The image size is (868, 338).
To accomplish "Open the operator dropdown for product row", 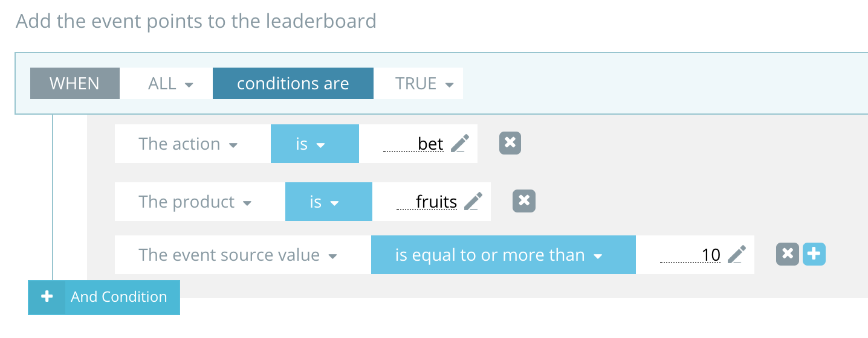I will 325,202.
